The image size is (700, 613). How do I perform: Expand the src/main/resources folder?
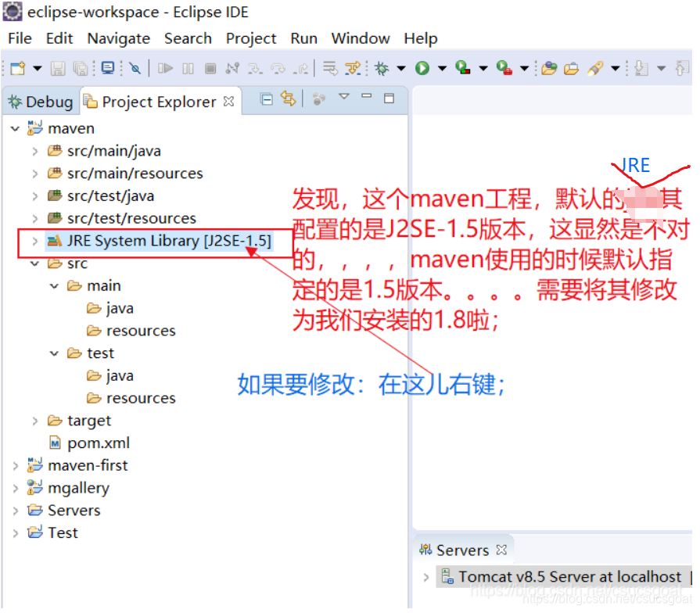tap(35, 174)
